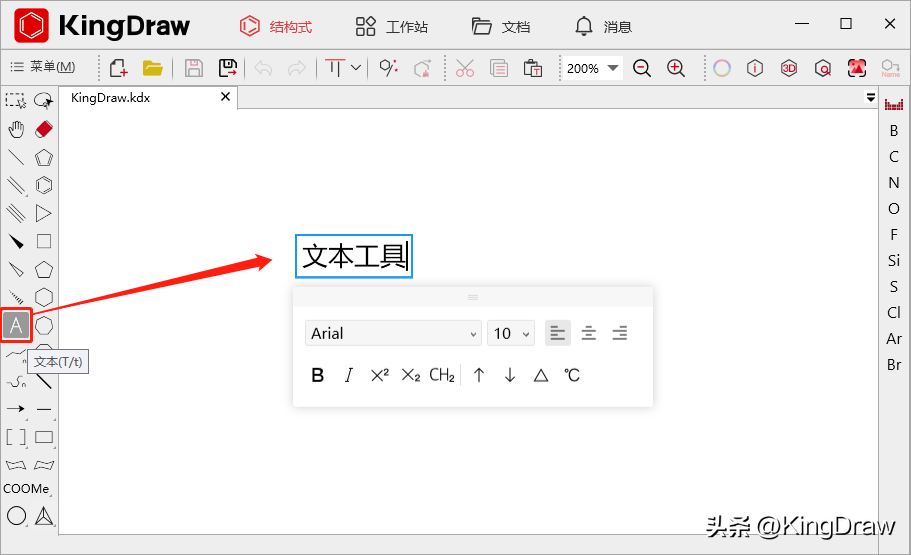Set text alignment to left
The height and width of the screenshot is (555, 911).
pos(558,333)
